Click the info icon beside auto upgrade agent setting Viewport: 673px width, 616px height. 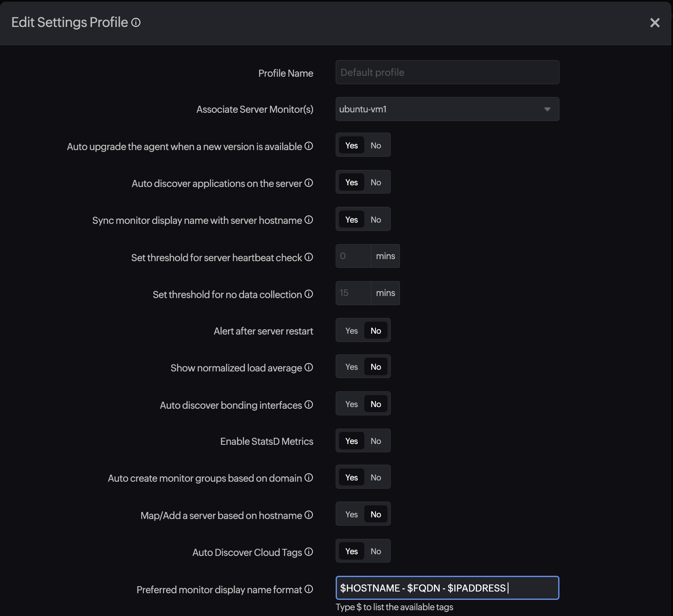tap(309, 146)
